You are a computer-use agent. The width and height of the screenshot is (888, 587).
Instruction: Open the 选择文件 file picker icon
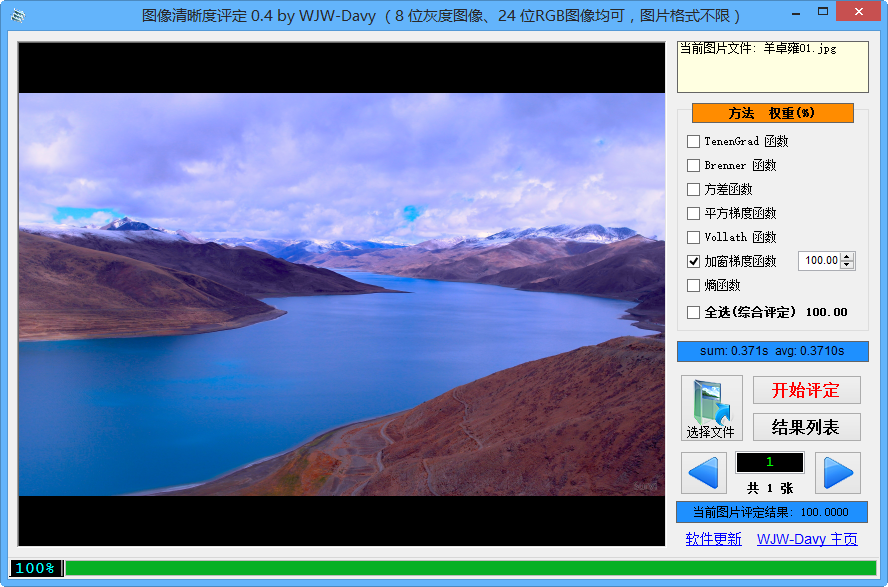pyautogui.click(x=712, y=408)
